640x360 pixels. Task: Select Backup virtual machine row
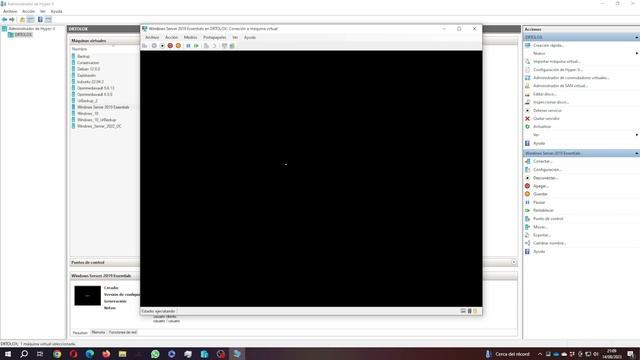point(83,56)
